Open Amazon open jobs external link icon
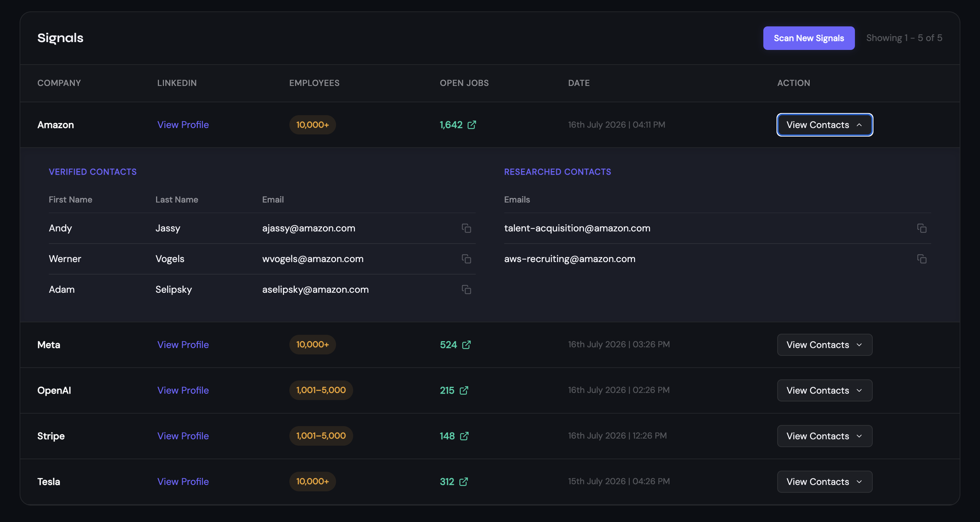 click(472, 125)
